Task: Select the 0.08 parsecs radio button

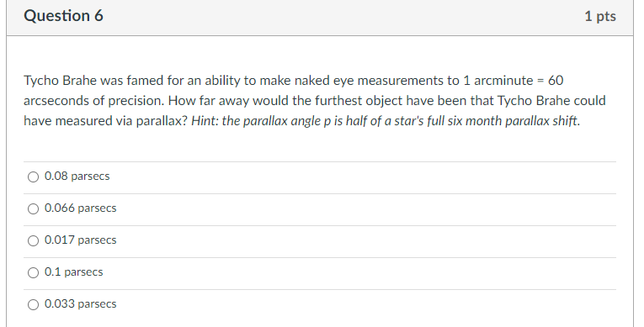Action: (34, 177)
